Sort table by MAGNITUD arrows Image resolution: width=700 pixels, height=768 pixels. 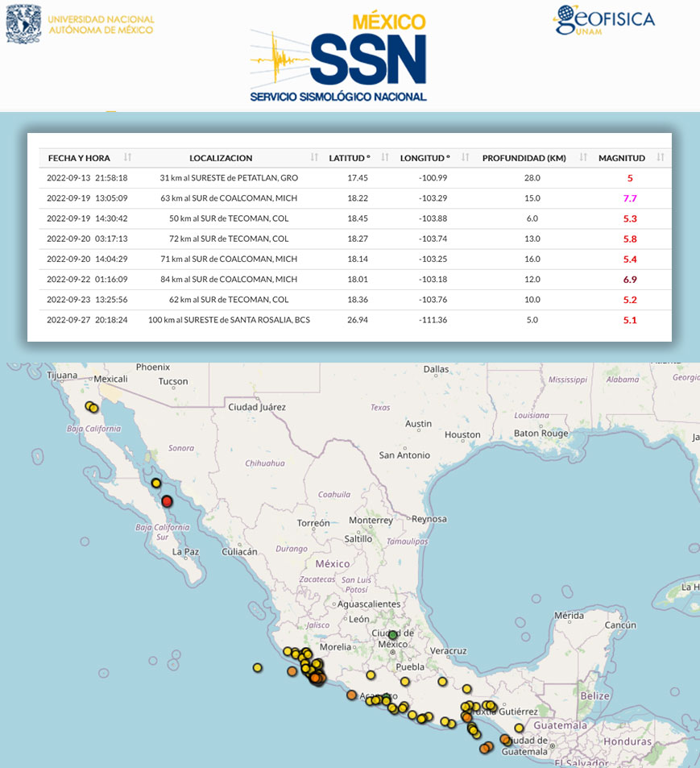coord(661,157)
